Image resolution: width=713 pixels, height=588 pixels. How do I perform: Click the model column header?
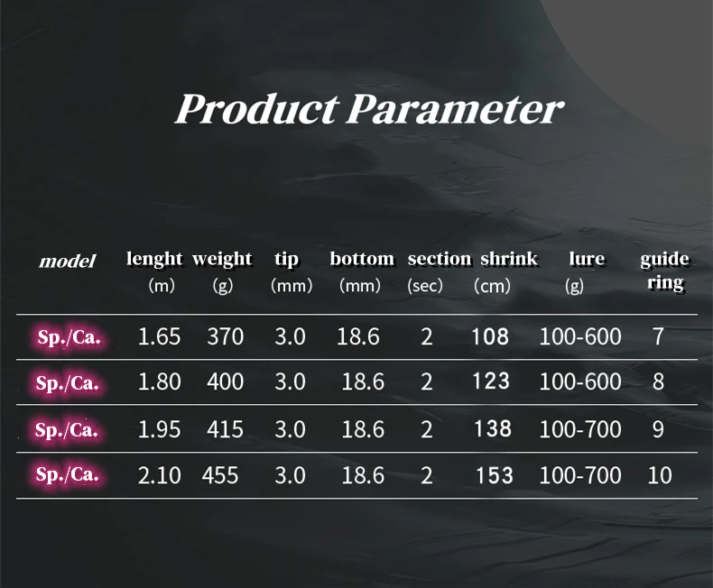67,262
